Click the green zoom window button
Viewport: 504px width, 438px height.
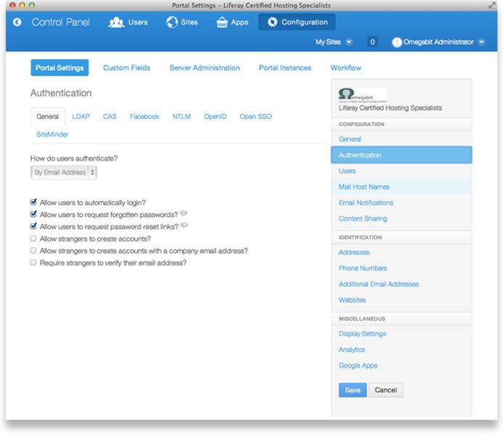31,5
